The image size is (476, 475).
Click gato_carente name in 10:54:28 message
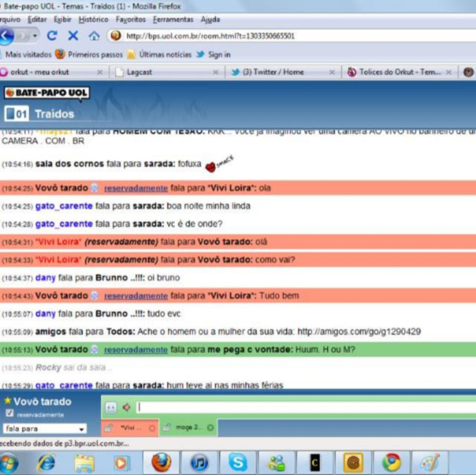tap(64, 224)
